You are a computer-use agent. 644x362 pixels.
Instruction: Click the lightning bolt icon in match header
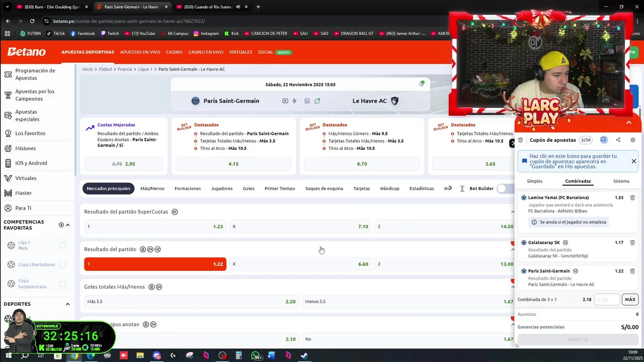click(295, 101)
